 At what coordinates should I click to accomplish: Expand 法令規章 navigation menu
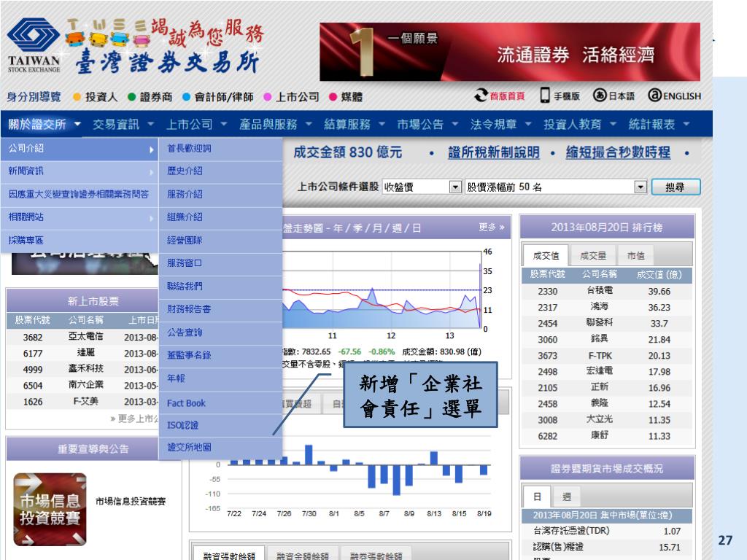coord(500,124)
